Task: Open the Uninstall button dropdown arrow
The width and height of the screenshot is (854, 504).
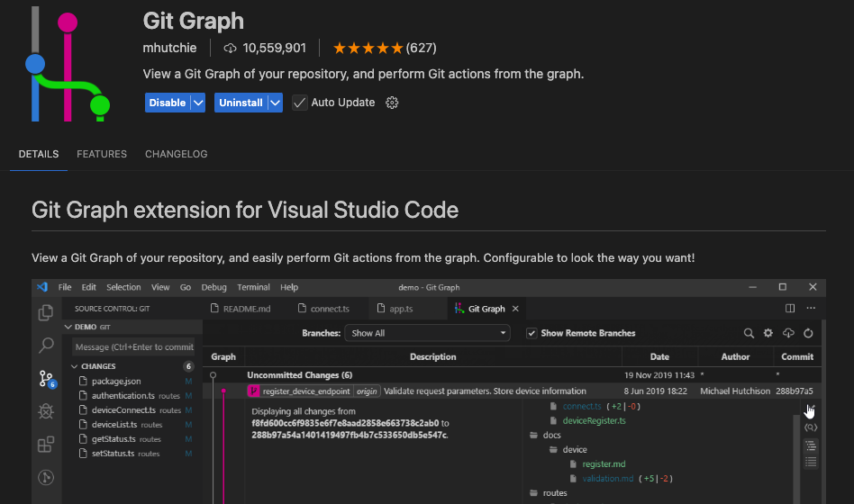Action: click(x=276, y=103)
